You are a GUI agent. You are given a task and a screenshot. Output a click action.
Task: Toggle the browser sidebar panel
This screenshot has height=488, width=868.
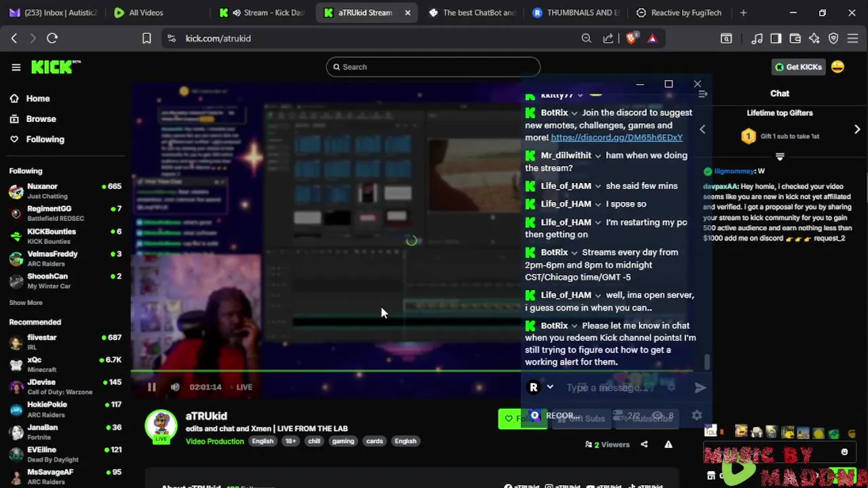pyautogui.click(x=776, y=39)
